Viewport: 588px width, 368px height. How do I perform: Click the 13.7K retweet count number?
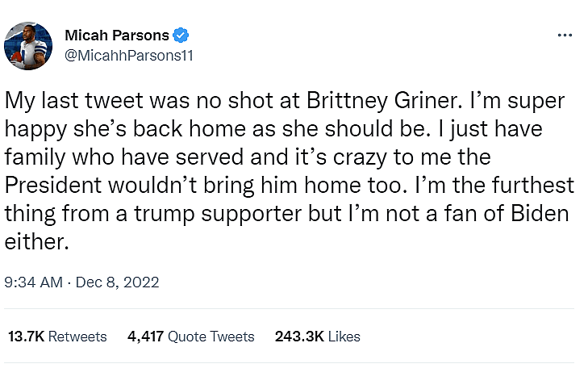point(25,337)
